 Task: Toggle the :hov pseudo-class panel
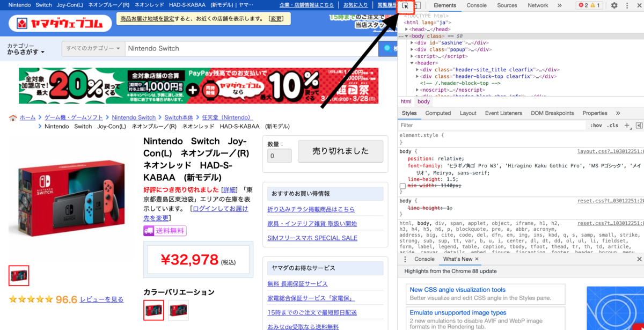[x=596, y=125]
